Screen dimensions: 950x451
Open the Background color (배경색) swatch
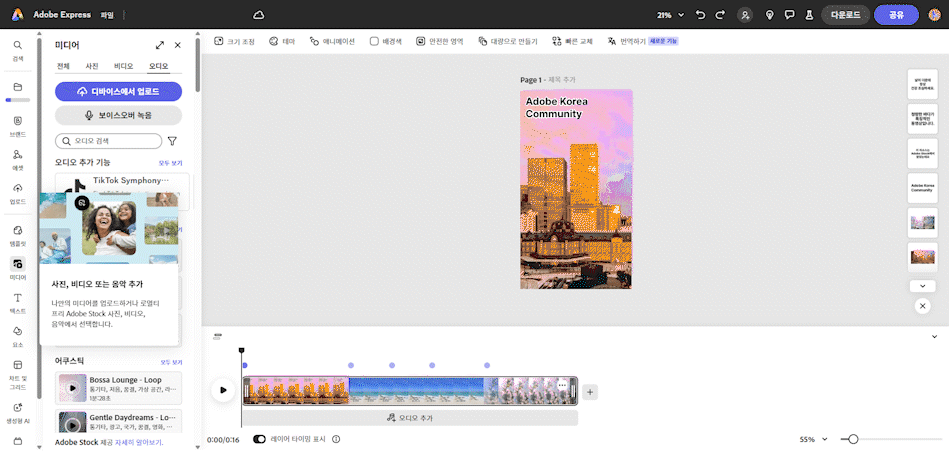click(x=386, y=41)
